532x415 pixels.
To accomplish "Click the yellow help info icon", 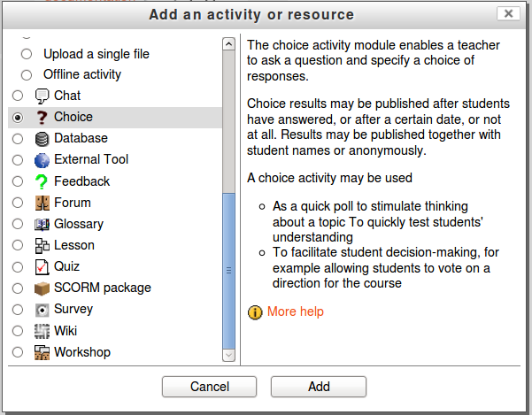I will pos(255,312).
